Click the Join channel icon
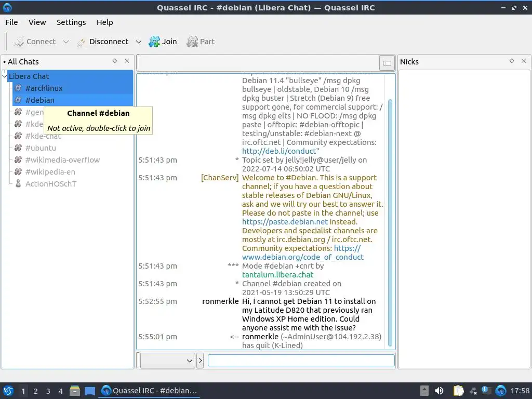Viewport: 532px width, 399px height. coord(154,42)
